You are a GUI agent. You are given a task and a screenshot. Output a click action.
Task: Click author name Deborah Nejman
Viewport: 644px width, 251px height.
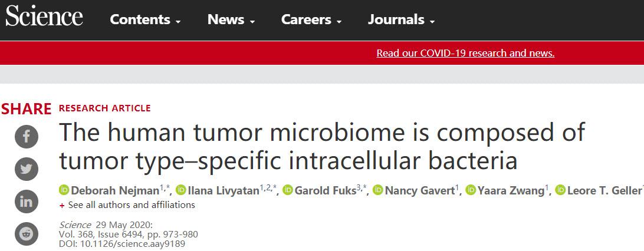[115, 191]
